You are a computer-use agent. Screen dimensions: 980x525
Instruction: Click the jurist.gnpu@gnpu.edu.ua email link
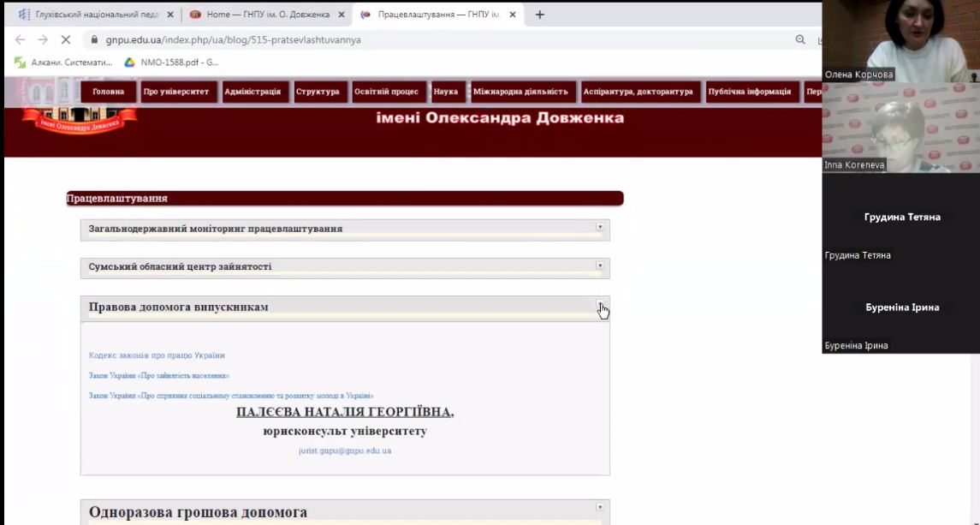point(345,450)
